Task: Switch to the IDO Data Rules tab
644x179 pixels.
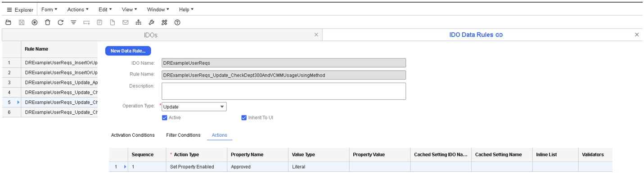Action: [x=471, y=35]
